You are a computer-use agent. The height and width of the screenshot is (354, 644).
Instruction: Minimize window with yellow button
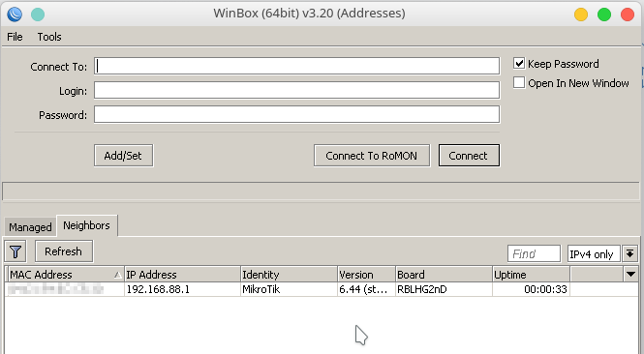(x=581, y=15)
